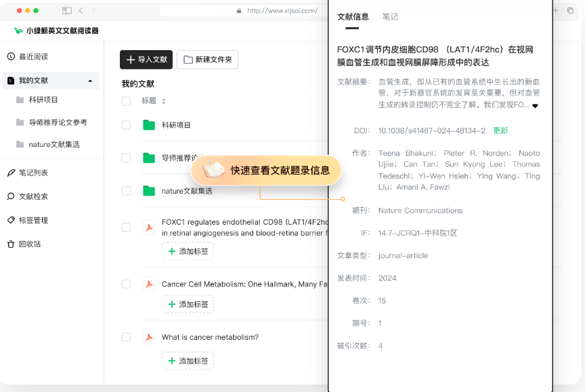Click the 更新 link beside the DOI
Viewport: 585px width, 392px height.
coord(500,130)
